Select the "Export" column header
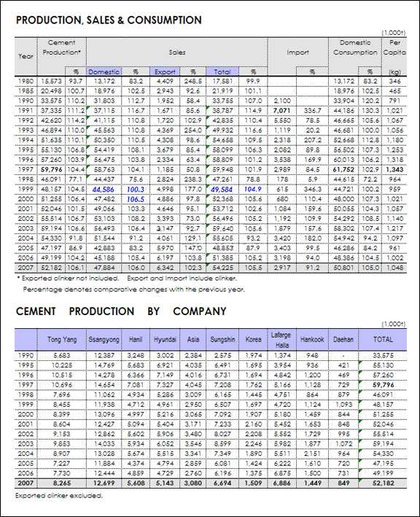 [165, 71]
